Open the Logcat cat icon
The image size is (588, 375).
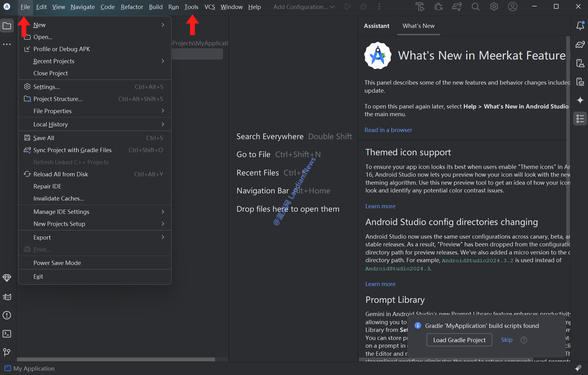pos(7,297)
